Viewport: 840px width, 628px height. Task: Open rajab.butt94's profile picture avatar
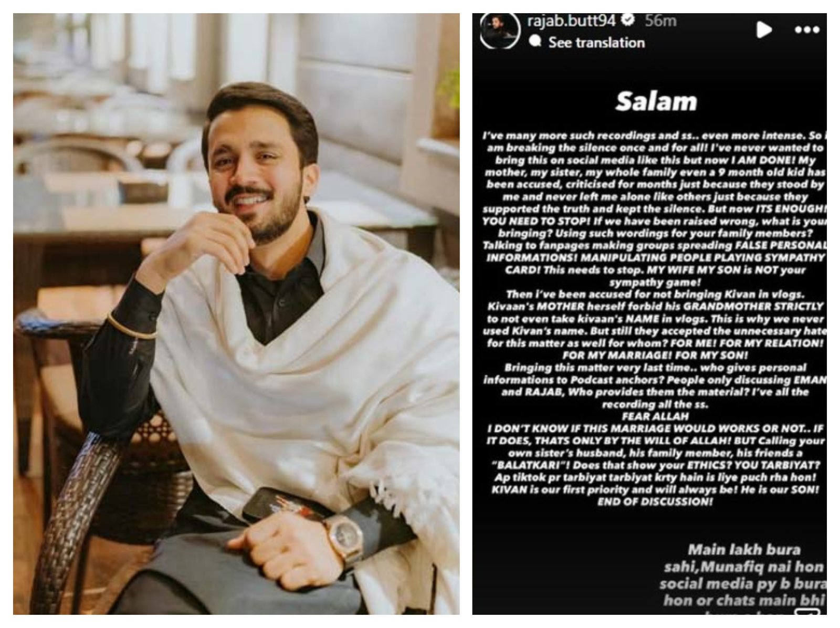coord(499,31)
